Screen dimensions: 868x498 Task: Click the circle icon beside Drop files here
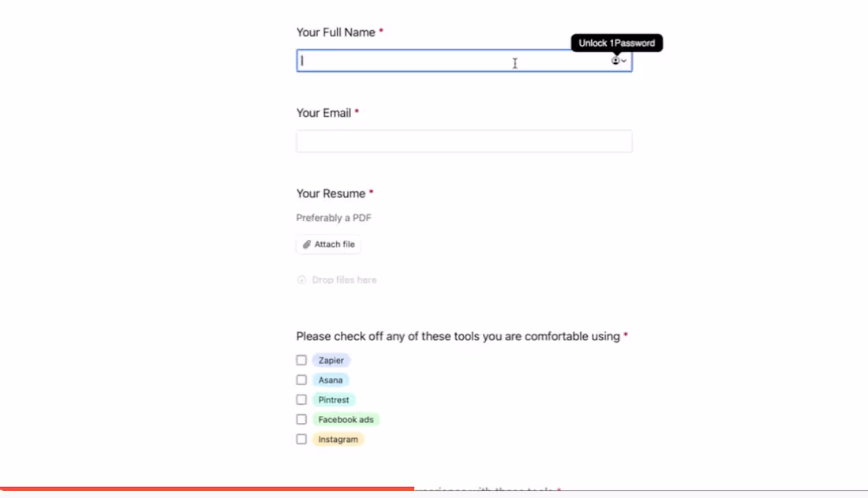(301, 279)
